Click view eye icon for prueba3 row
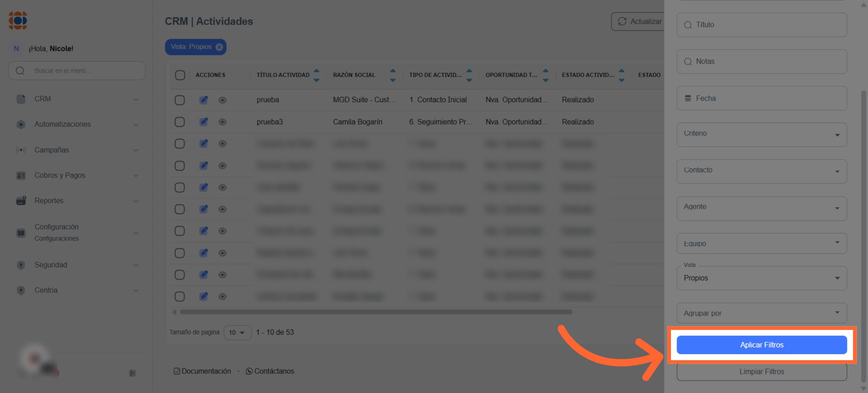The width and height of the screenshot is (868, 393). 222,122
